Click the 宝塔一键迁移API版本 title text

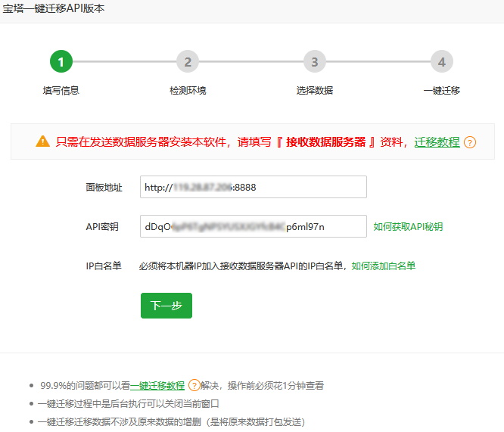(54, 9)
